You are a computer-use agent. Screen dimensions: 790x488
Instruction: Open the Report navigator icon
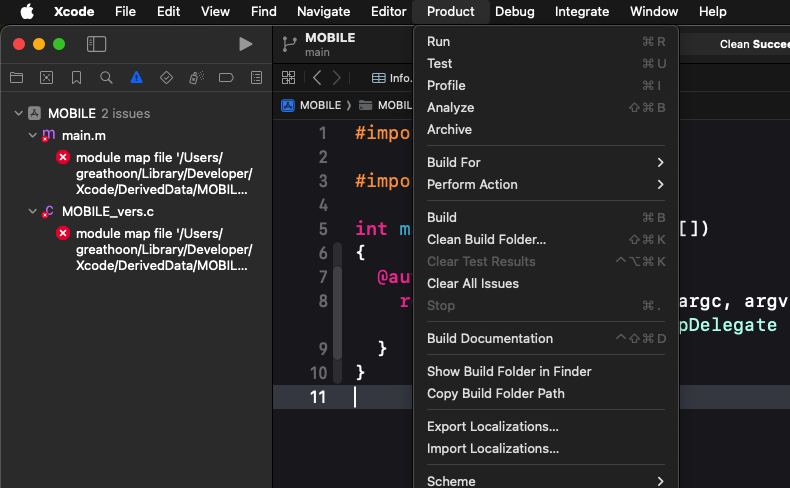tap(256, 78)
